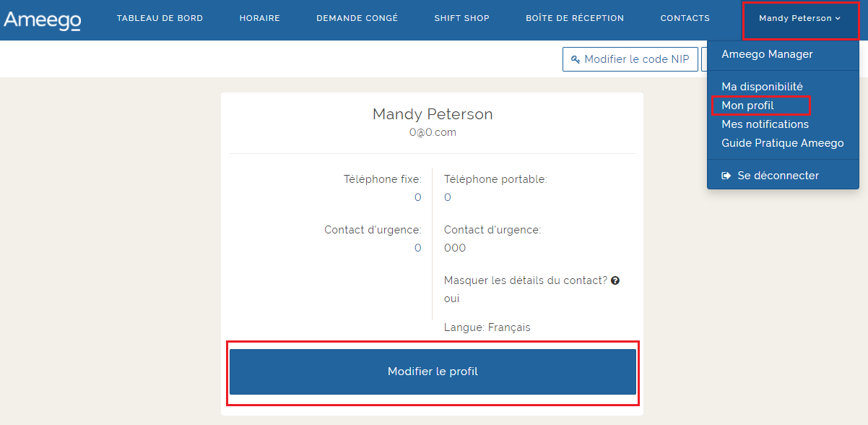868x425 pixels.
Task: Navigate to Contacts
Action: 685,19
